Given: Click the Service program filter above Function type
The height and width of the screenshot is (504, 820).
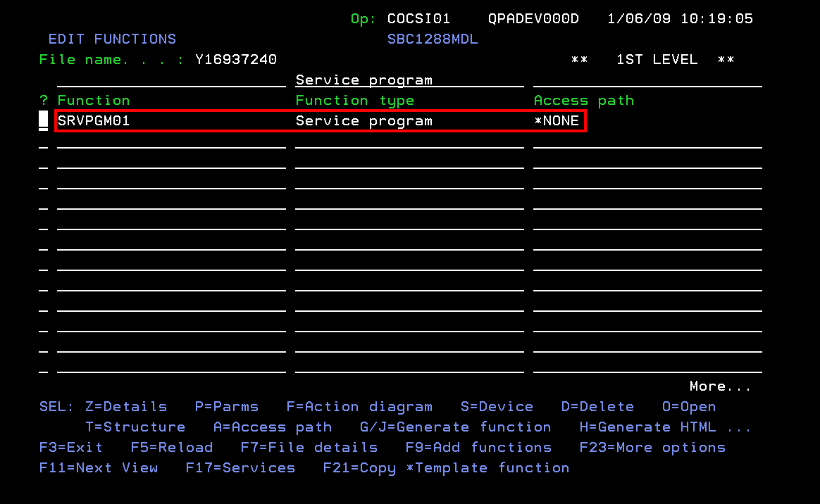Looking at the screenshot, I should tap(364, 80).
